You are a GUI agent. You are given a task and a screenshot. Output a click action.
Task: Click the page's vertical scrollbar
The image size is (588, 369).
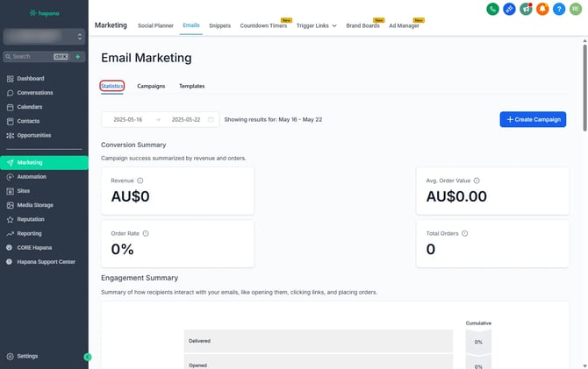pyautogui.click(x=584, y=88)
